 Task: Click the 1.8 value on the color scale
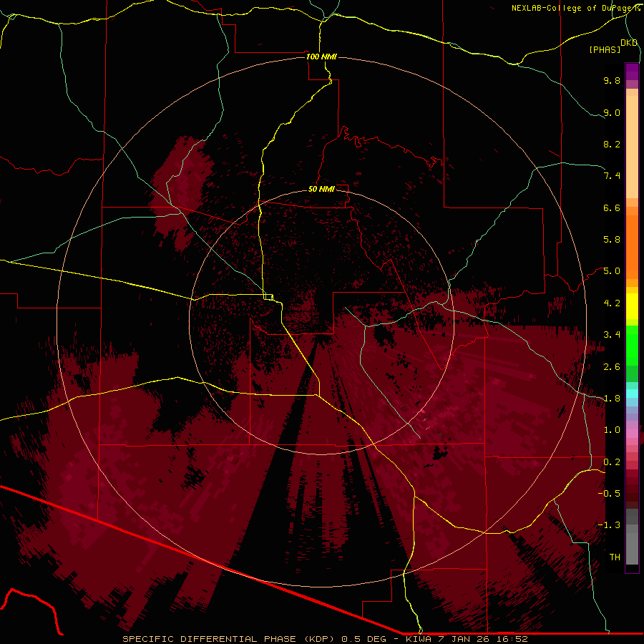coord(612,399)
